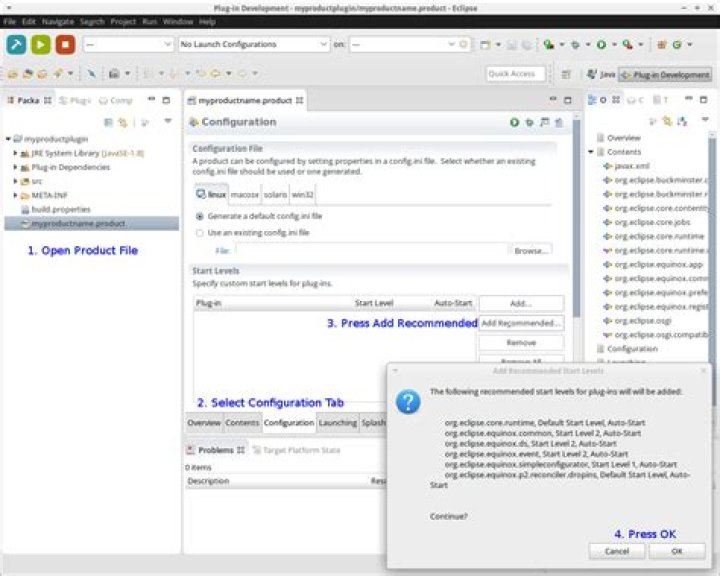
Task: Click the red Stop launch button
Action: [65, 45]
